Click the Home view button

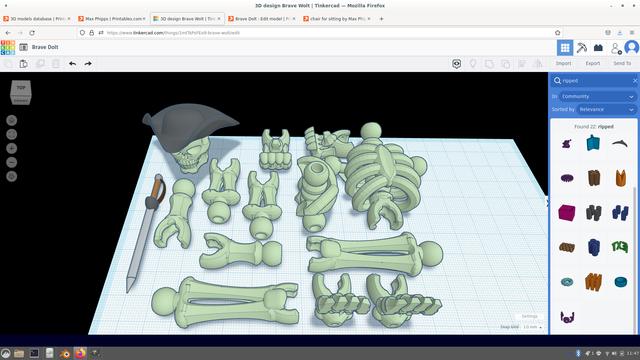point(12,120)
